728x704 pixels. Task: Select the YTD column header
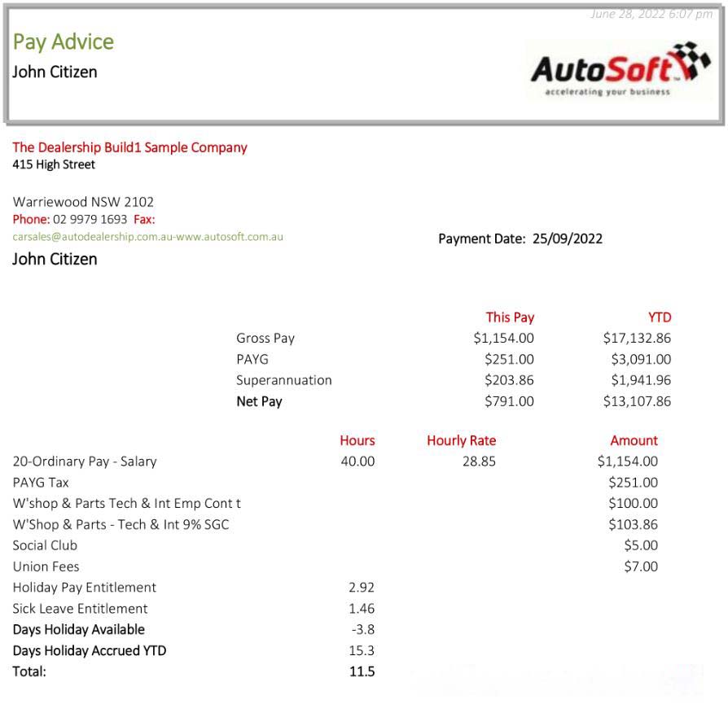click(659, 317)
